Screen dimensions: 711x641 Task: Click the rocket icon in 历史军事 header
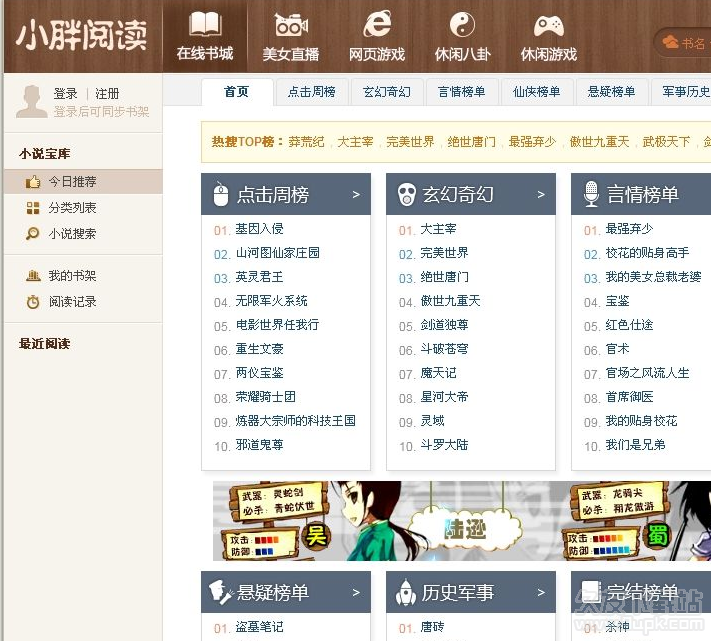[406, 592]
